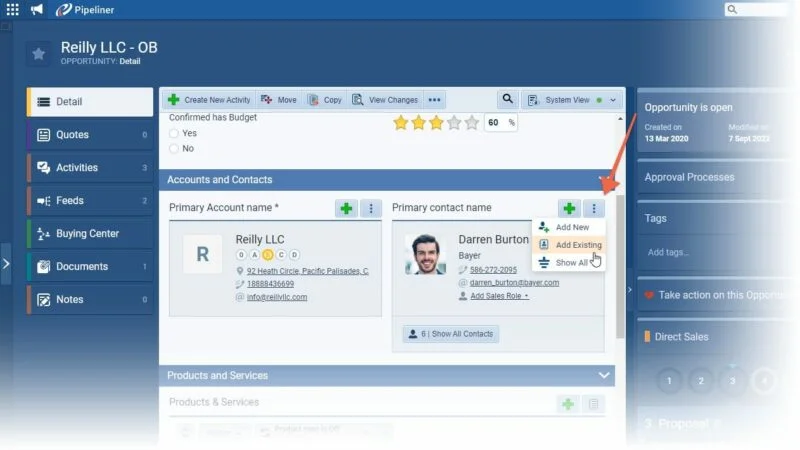Viewport: 800px width, 450px height.
Task: Select the letter C account class circle
Action: coord(281,255)
